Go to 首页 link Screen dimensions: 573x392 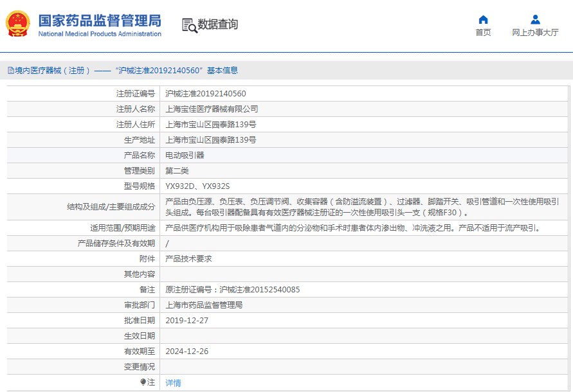483,33
